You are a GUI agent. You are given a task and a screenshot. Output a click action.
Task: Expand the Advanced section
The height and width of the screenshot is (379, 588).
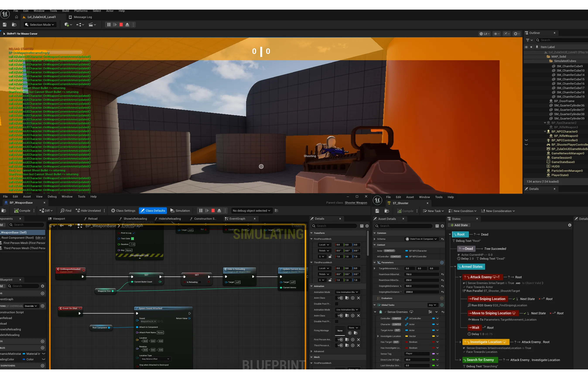click(x=311, y=352)
